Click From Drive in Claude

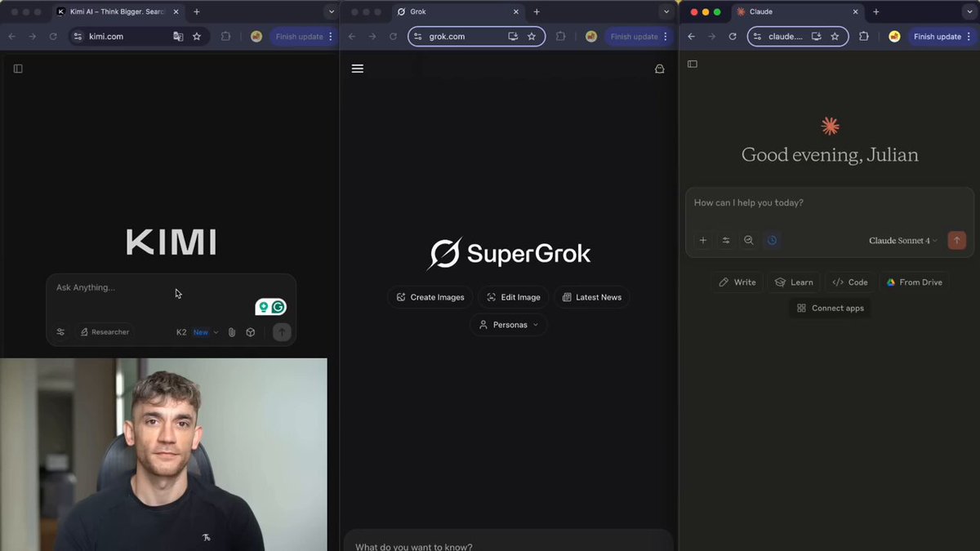coord(915,282)
